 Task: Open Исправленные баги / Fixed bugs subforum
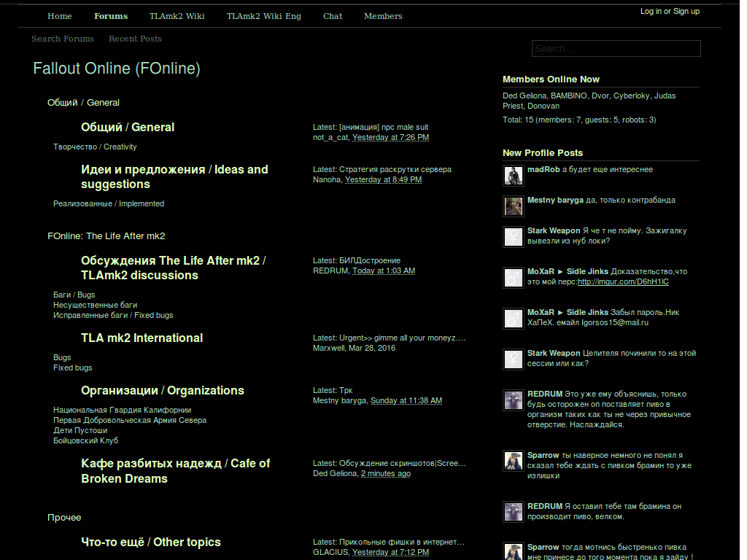pyautogui.click(x=113, y=315)
